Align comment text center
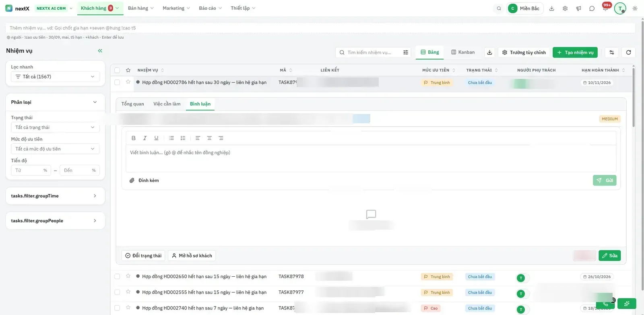 (209, 138)
